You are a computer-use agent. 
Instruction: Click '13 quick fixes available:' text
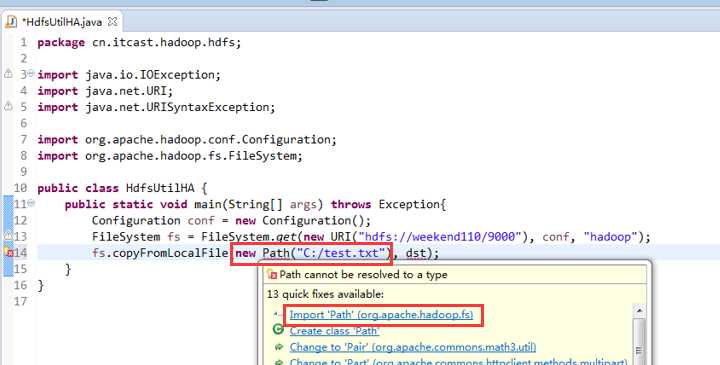click(x=325, y=294)
